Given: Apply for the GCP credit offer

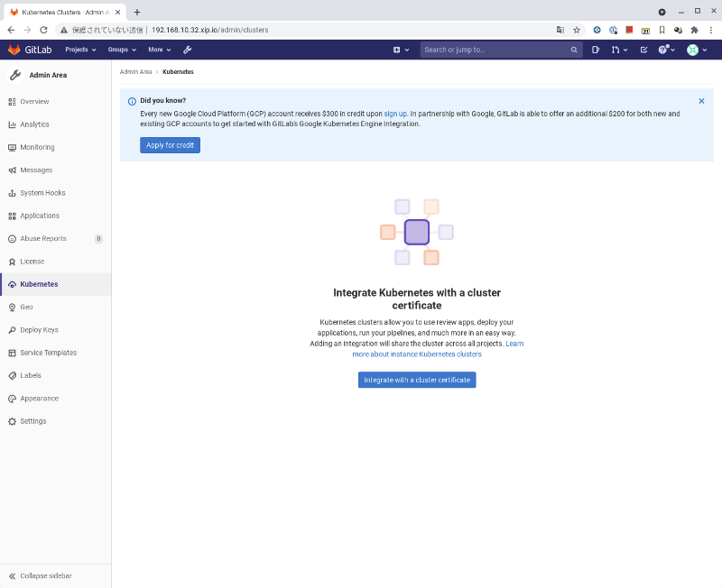Looking at the screenshot, I should [x=170, y=144].
